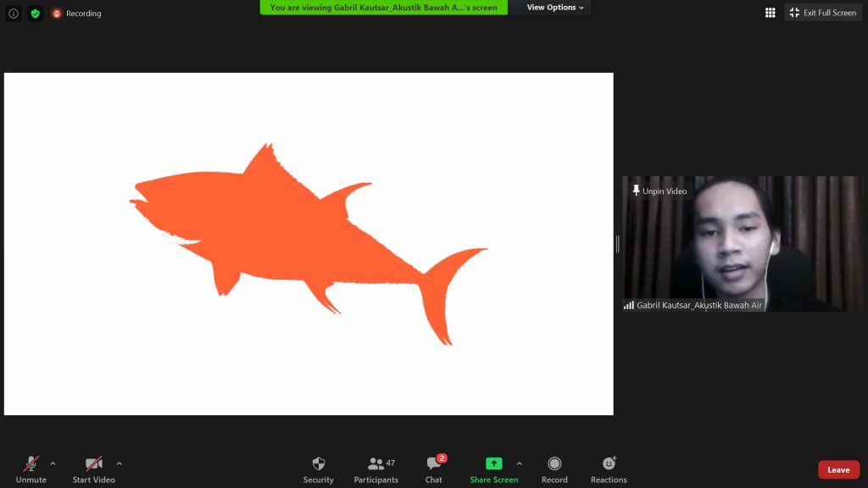
Task: Click the divider handle beside the shared screen
Action: tap(618, 244)
